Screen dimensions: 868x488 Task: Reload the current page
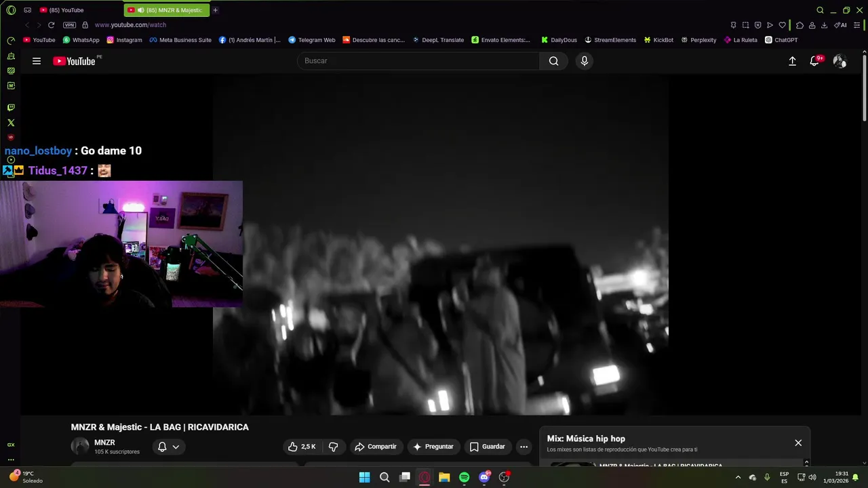51,25
